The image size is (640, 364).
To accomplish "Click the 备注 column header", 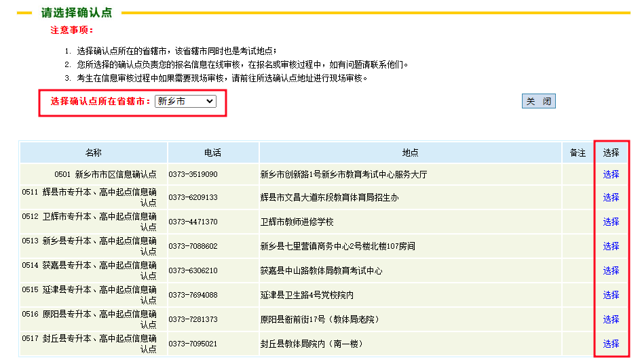I will click(x=578, y=153).
